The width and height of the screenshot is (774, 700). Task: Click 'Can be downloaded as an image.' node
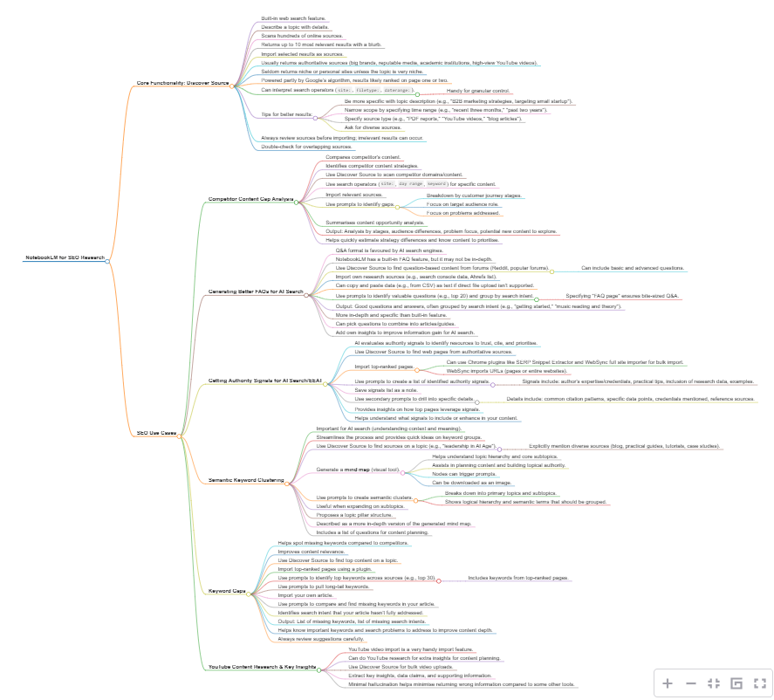[471, 483]
